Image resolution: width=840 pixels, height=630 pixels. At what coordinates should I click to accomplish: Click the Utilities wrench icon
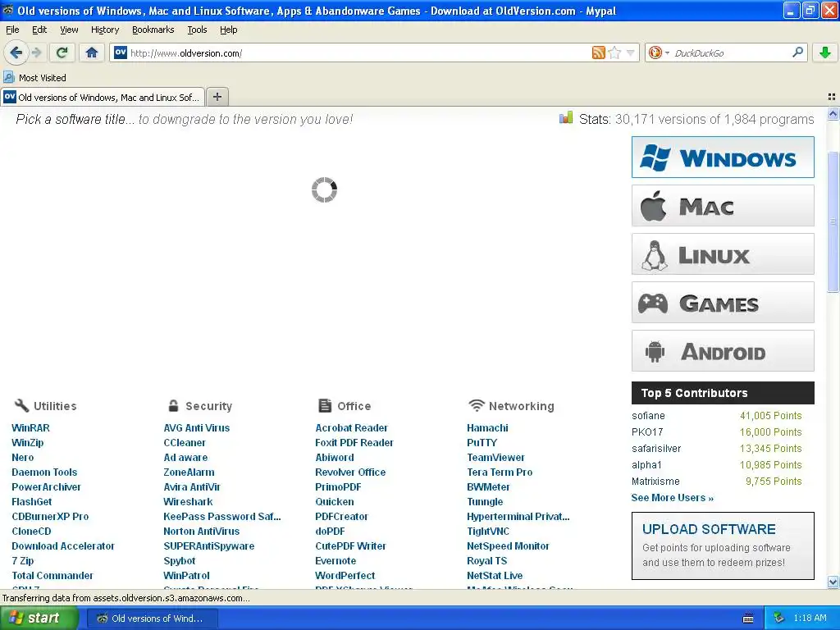tap(21, 405)
